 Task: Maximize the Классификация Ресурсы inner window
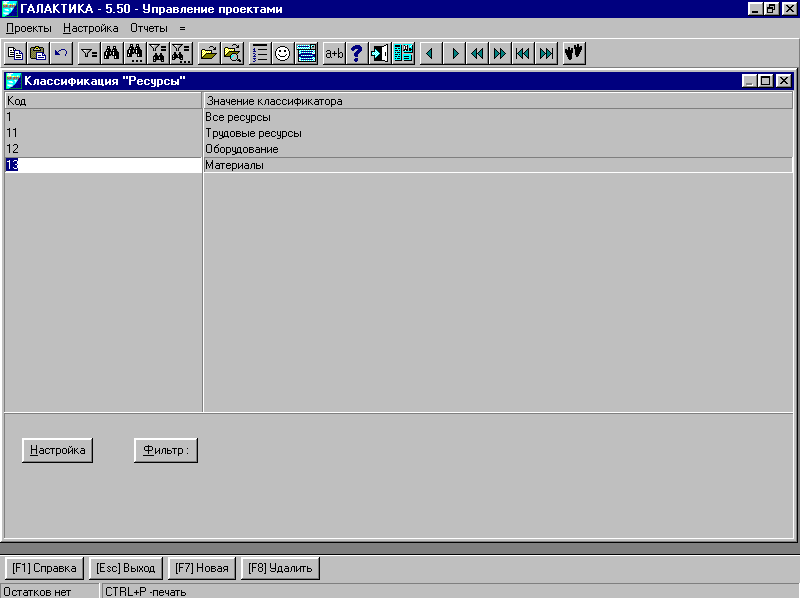click(766, 81)
